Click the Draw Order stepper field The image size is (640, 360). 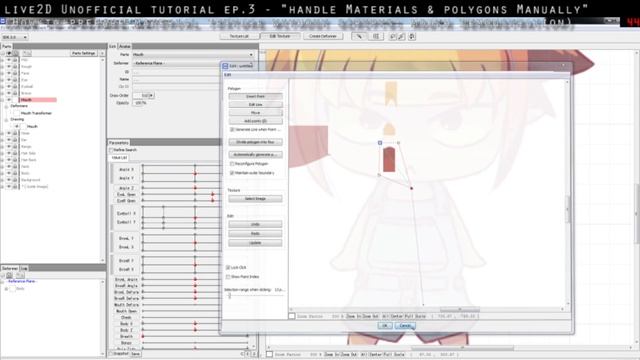click(x=144, y=96)
